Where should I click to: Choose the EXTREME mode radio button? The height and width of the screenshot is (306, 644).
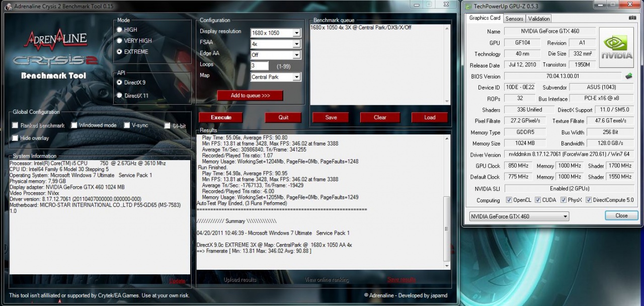119,52
